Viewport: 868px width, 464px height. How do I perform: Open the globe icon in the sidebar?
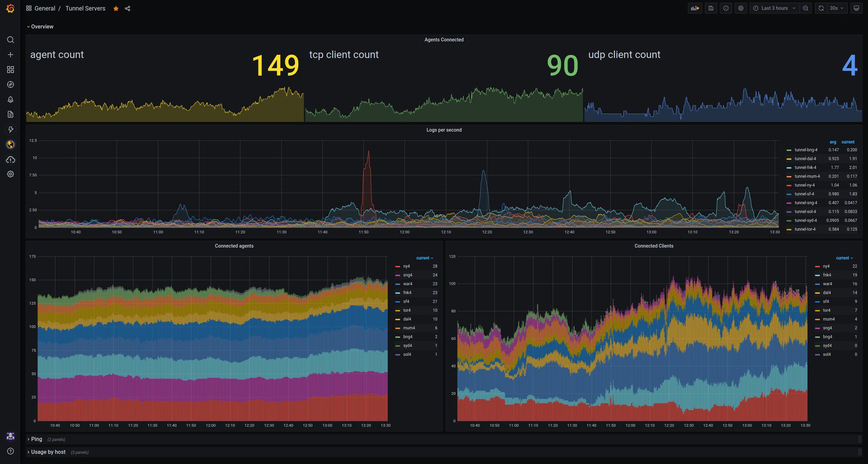[11, 145]
